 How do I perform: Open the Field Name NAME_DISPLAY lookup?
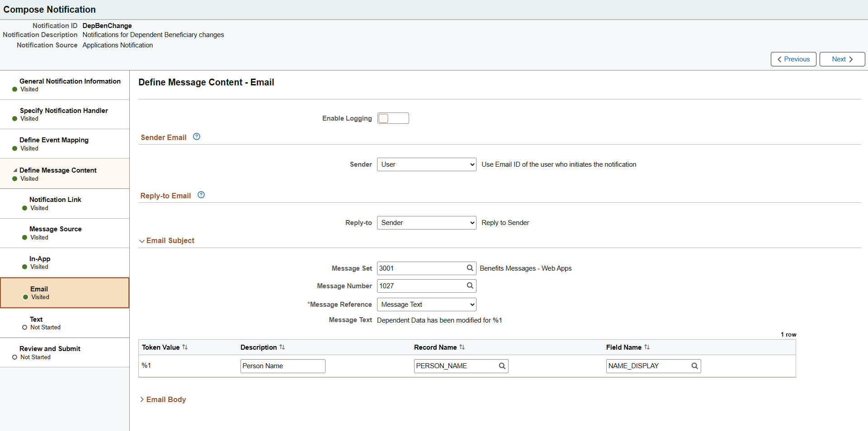click(x=694, y=366)
